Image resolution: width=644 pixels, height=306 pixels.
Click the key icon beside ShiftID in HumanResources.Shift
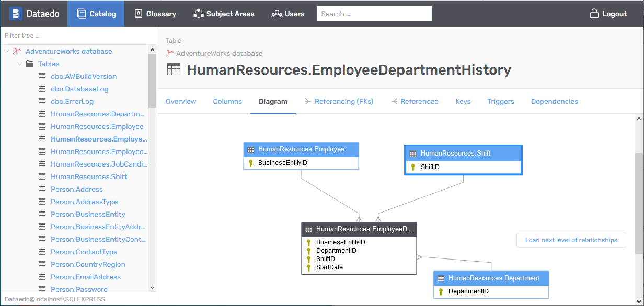coord(413,167)
